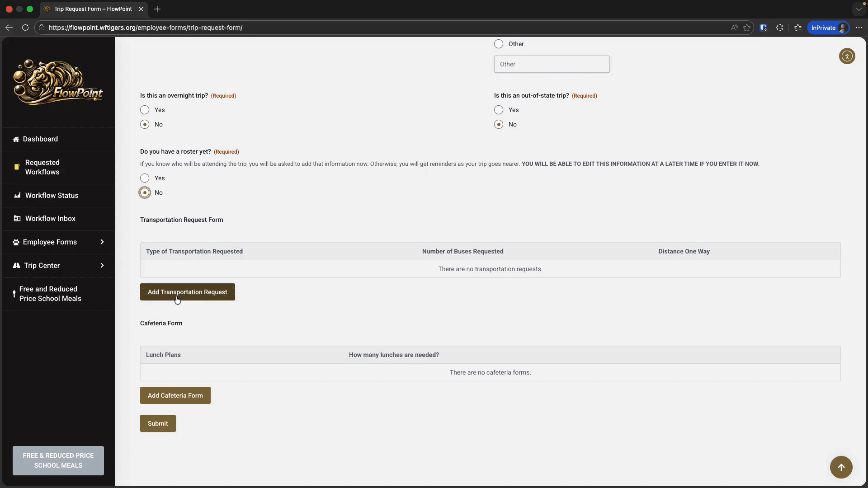Open the tab list dropdown arrow

click(859, 9)
